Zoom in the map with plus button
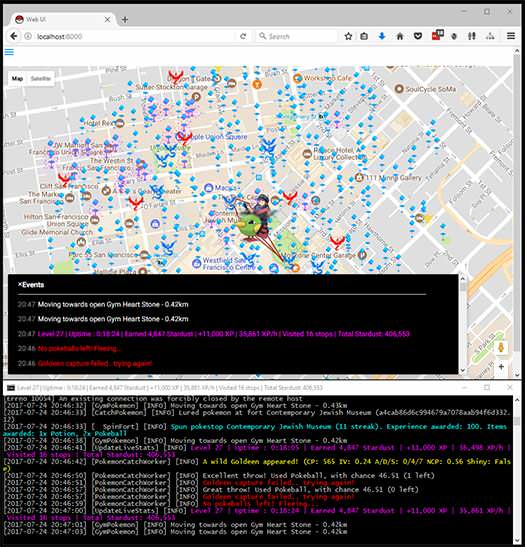Screen dimensions: 525x547 click(501, 367)
